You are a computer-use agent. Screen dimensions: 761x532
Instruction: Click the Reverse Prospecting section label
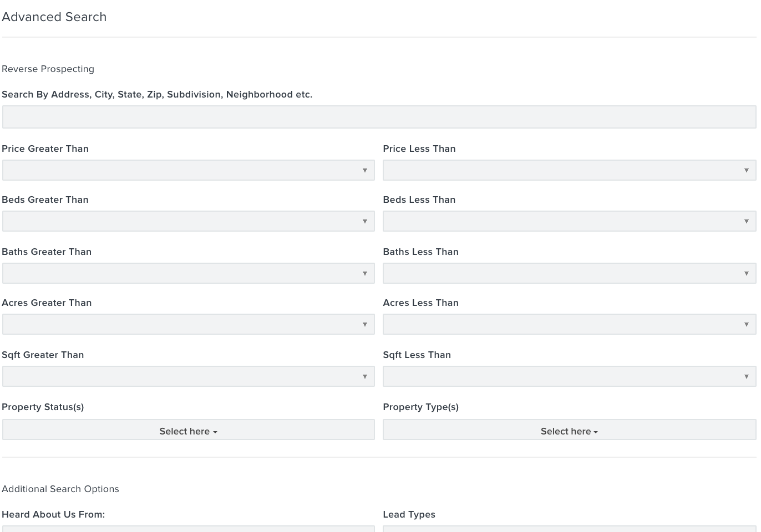[x=48, y=69]
